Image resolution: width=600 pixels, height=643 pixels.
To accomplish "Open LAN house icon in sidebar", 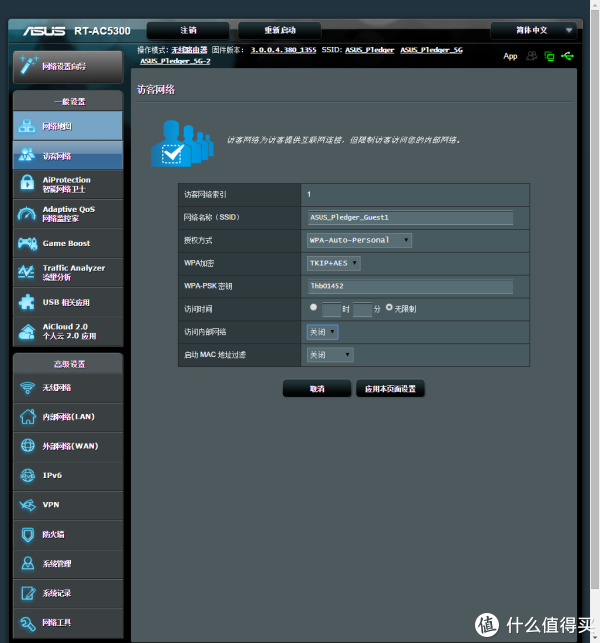I will pyautogui.click(x=27, y=417).
